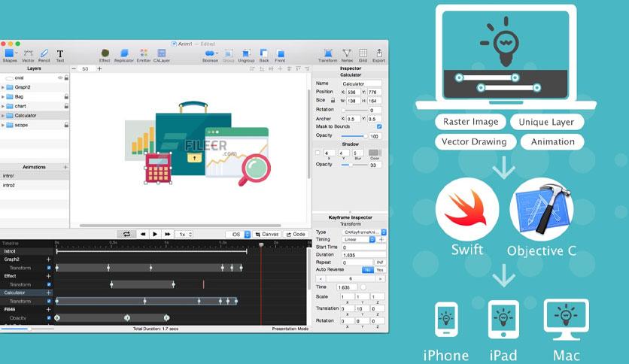This screenshot has height=364, width=629.
Task: Send selection to Back
Action: pos(264,56)
